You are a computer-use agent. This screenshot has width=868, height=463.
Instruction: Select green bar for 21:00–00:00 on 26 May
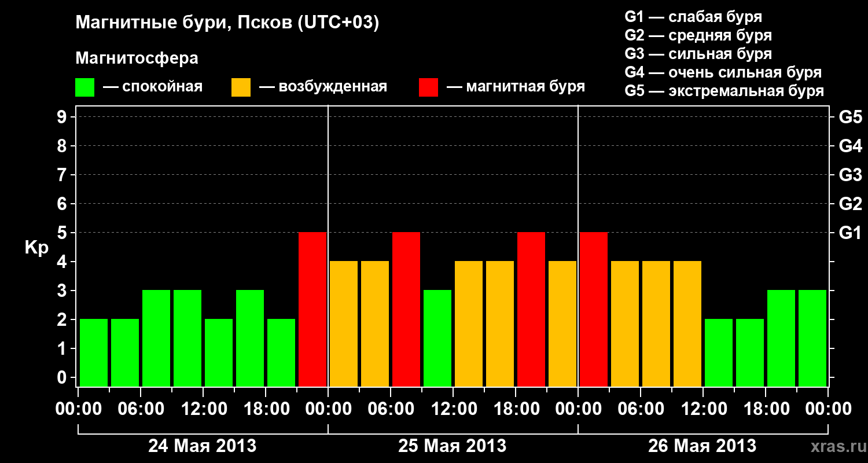tap(812, 338)
